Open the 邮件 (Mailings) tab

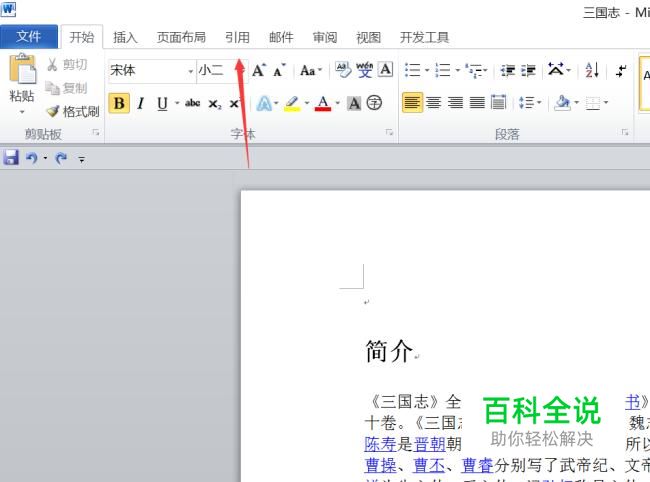pyautogui.click(x=281, y=37)
